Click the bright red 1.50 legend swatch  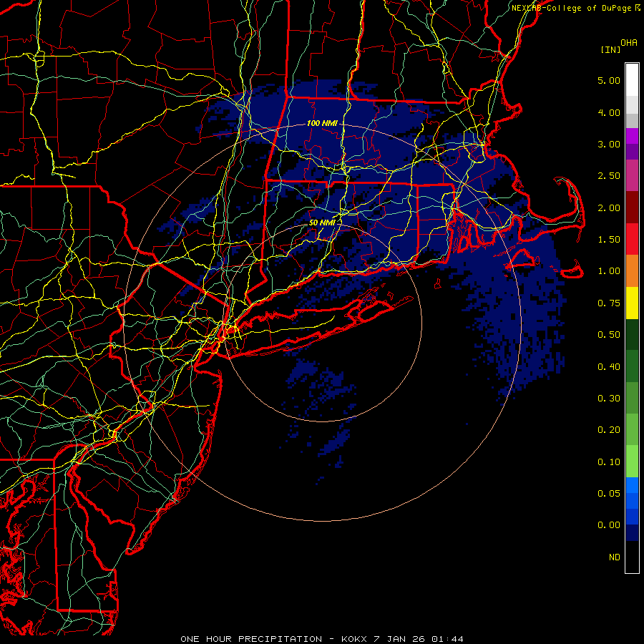pyautogui.click(x=632, y=239)
